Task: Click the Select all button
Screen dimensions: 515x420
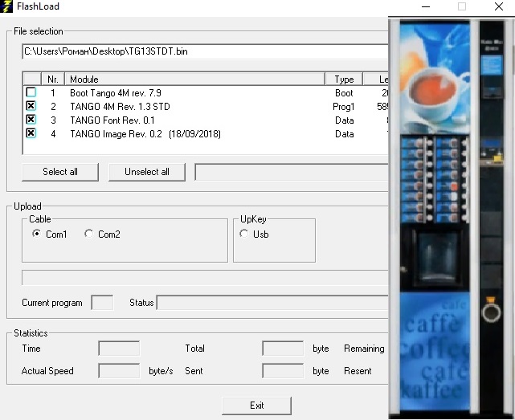Action: point(60,172)
